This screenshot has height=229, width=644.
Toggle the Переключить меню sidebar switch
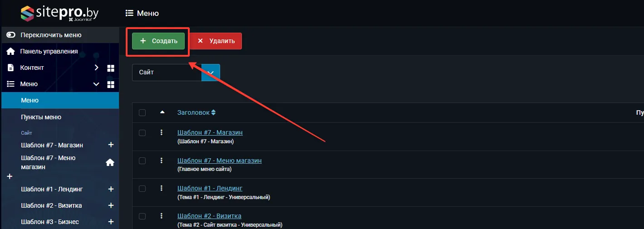click(x=11, y=35)
